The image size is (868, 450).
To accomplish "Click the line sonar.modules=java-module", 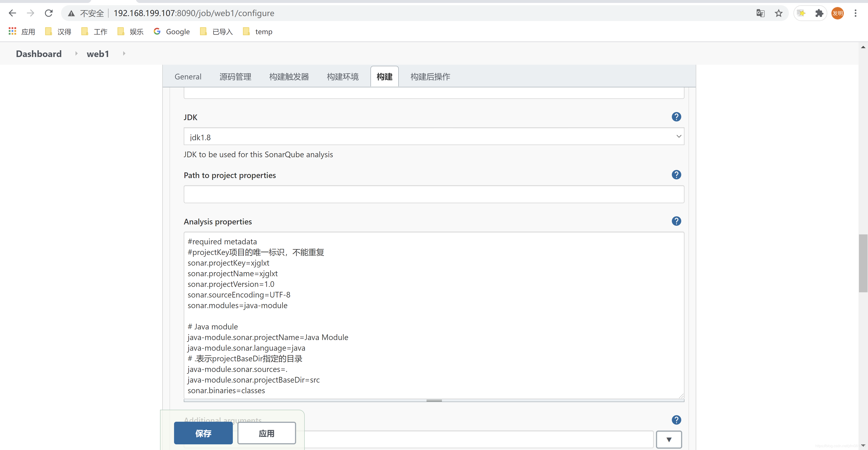I will 237,305.
